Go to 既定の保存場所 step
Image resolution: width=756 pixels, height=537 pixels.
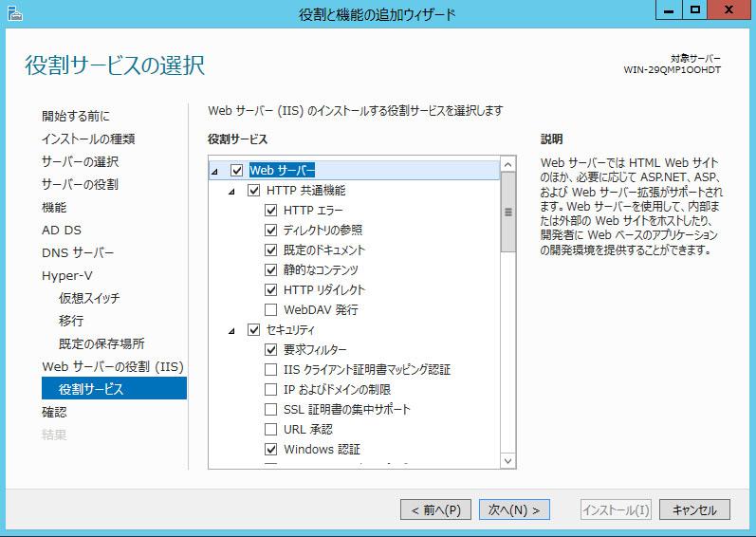(101, 343)
